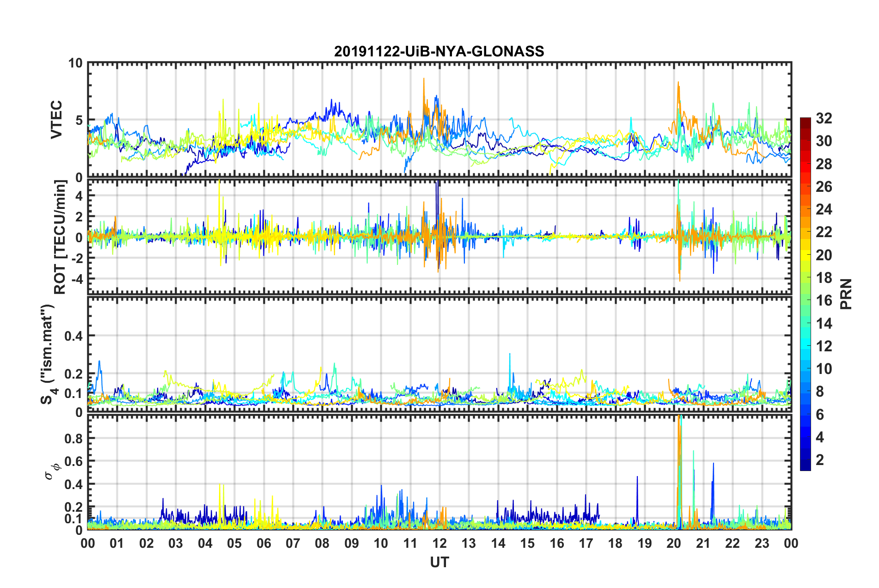This screenshot has width=879, height=588.
Task: Select the UT axis tick label 13
Action: (469, 543)
